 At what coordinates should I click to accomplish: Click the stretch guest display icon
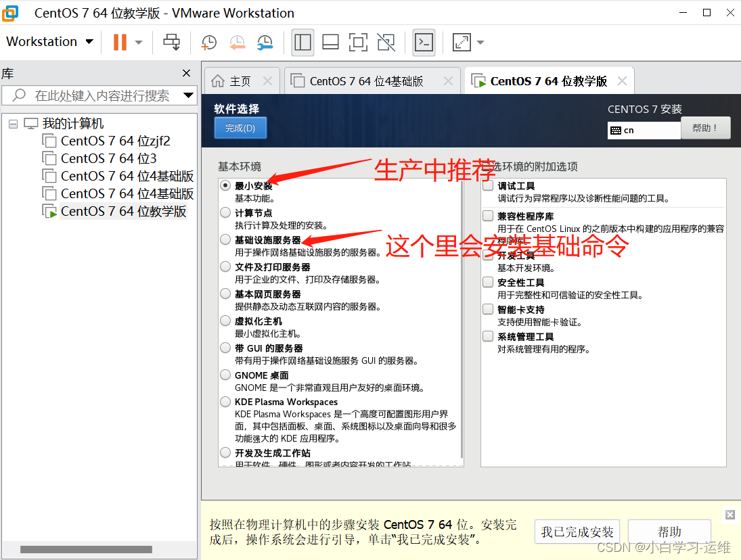pos(462,43)
